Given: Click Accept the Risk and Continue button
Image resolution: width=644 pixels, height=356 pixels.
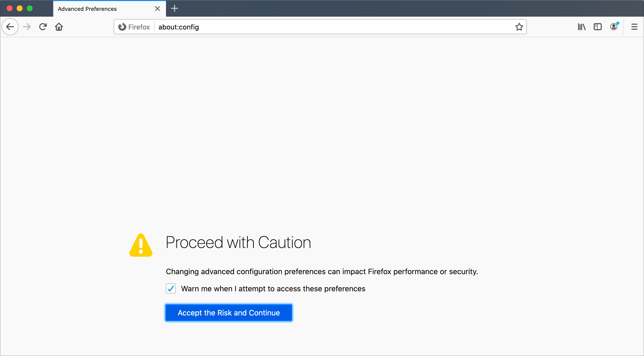Looking at the screenshot, I should coord(228,313).
